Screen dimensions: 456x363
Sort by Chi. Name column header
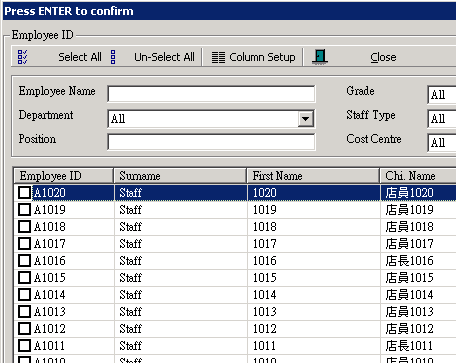(x=418, y=176)
